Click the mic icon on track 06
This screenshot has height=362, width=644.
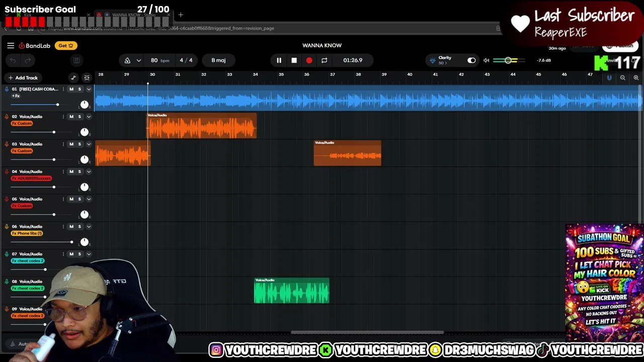[7, 227]
